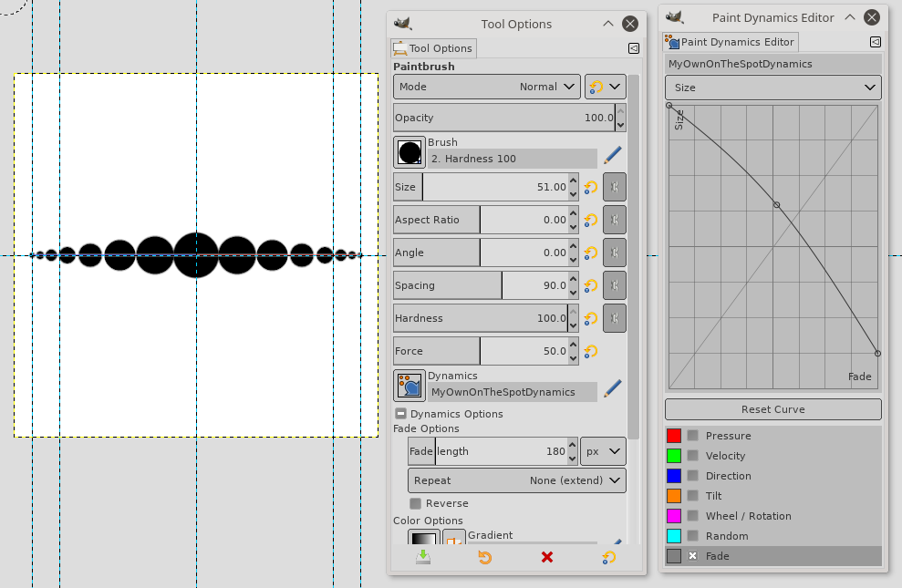This screenshot has height=588, width=902.
Task: Link Hardness to brush default
Action: [x=615, y=318]
